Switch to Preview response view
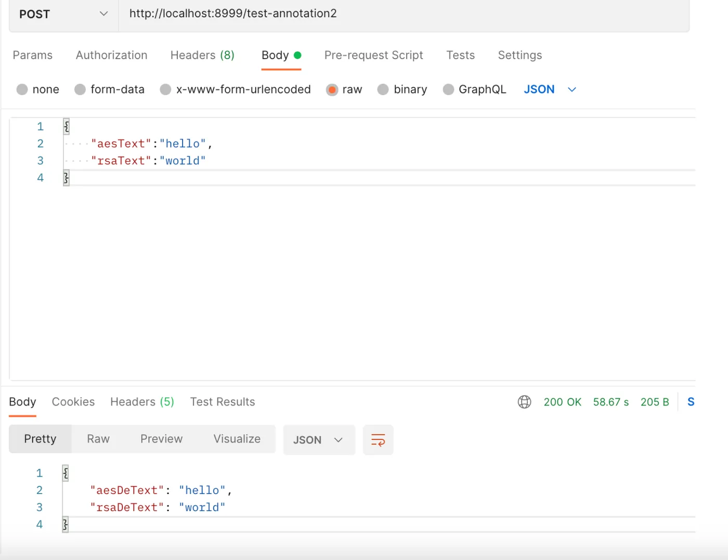 click(162, 439)
